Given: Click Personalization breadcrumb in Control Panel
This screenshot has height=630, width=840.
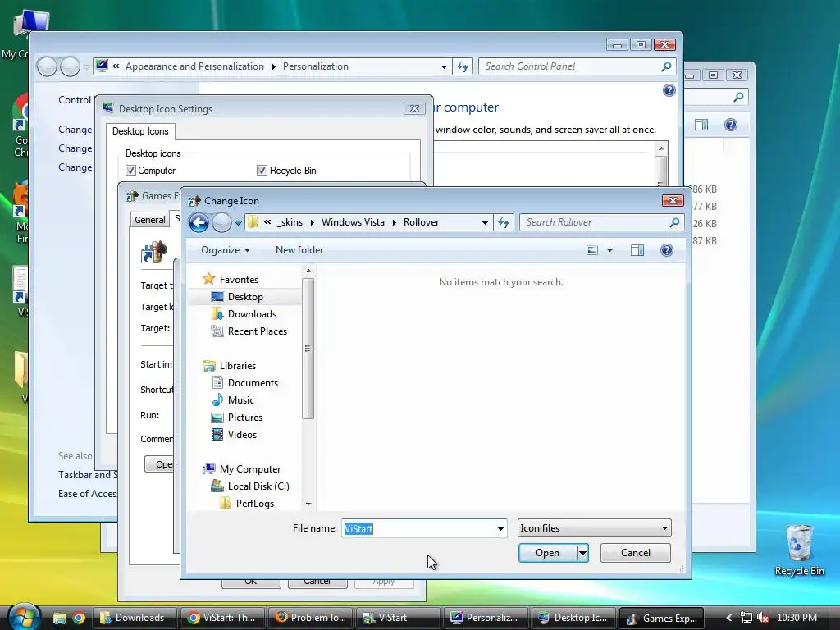Looking at the screenshot, I should pyautogui.click(x=316, y=66).
